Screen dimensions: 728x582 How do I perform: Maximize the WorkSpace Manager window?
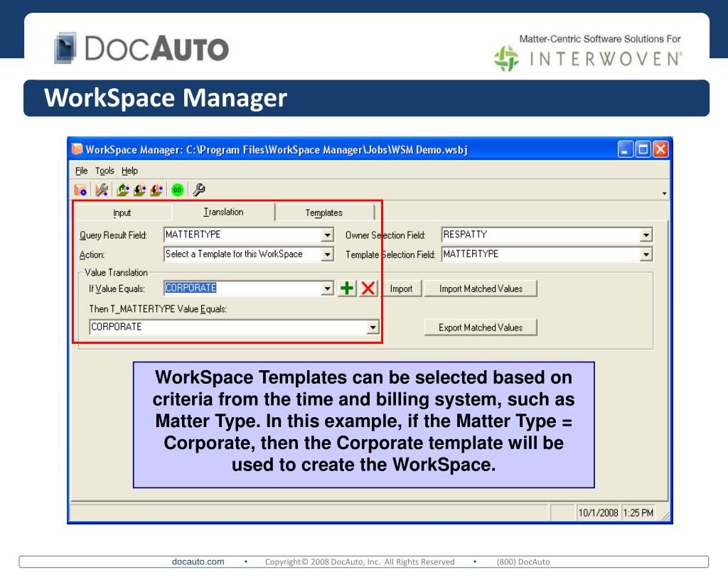(643, 149)
